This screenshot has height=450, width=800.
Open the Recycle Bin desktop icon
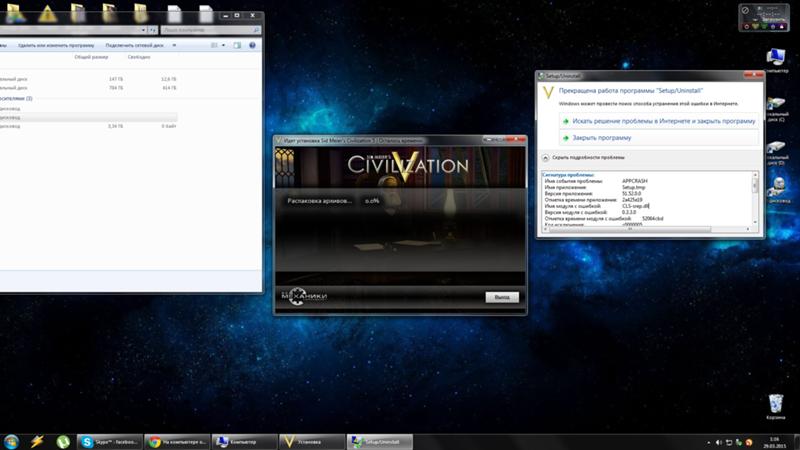point(776,407)
